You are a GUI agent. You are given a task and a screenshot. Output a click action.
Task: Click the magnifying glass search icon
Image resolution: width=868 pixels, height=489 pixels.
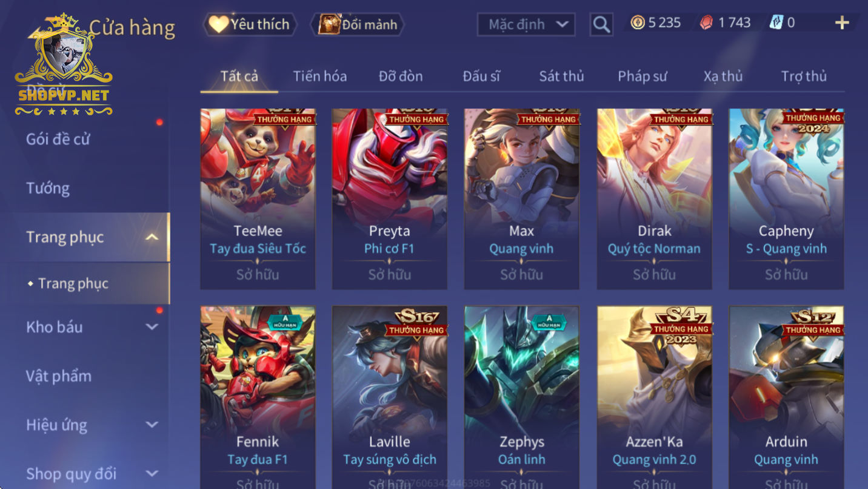tap(601, 24)
